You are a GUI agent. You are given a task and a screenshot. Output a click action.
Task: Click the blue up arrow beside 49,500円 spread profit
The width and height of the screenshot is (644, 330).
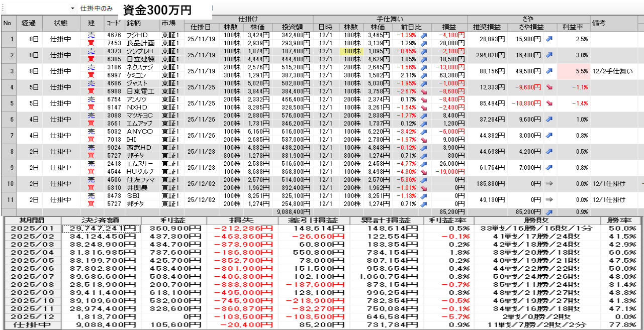click(549, 71)
